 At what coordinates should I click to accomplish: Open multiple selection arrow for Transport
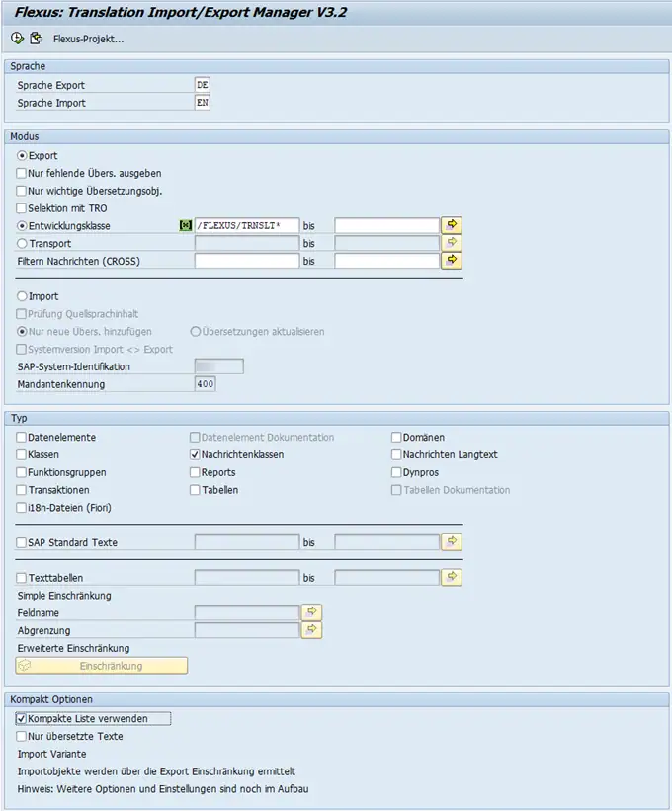(452, 243)
